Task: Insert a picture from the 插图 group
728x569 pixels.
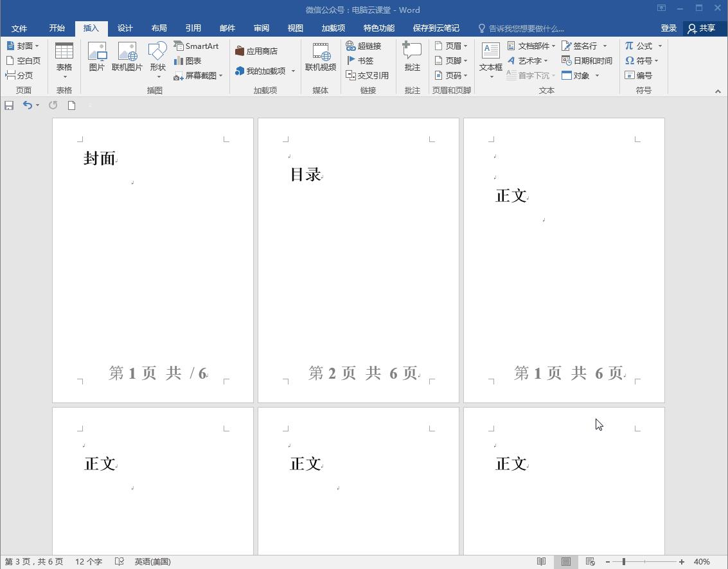Action: [x=97, y=57]
